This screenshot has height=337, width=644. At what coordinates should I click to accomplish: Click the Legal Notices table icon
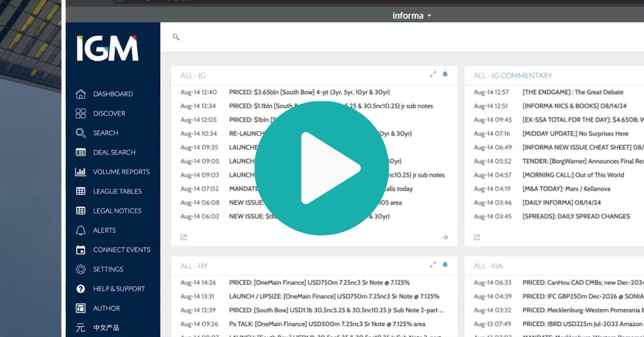coord(81,211)
